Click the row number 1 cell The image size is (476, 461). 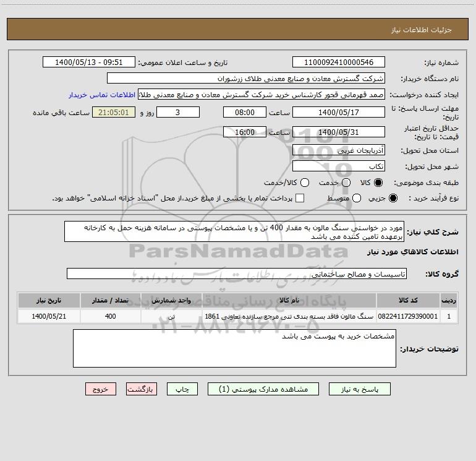pos(449,316)
